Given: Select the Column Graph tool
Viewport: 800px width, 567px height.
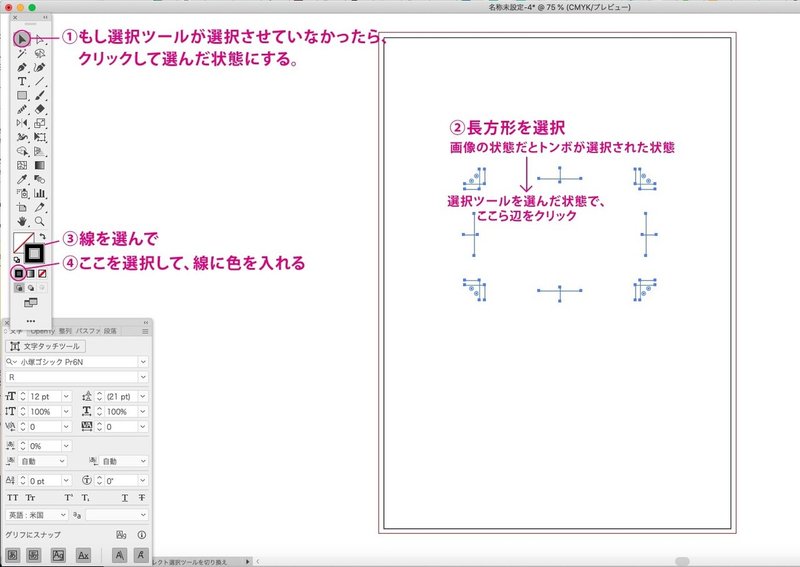Looking at the screenshot, I should pos(40,193).
